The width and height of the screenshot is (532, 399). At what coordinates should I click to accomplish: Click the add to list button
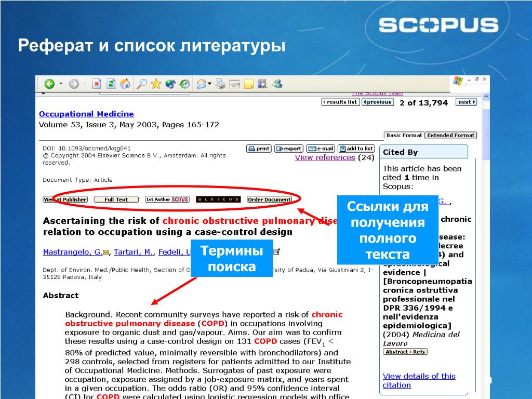point(356,149)
